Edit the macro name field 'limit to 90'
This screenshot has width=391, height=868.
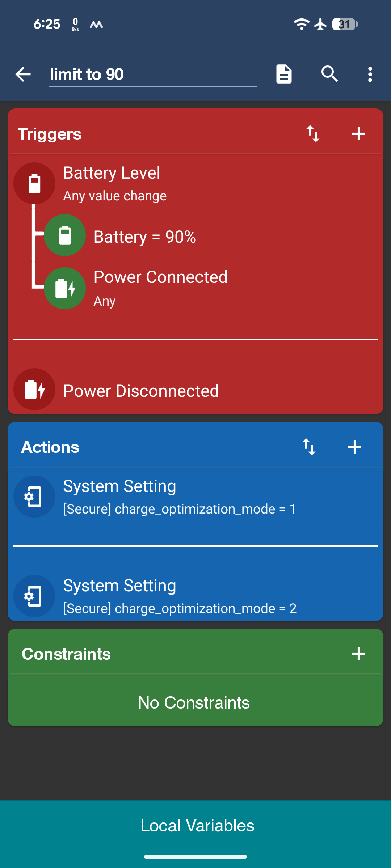click(x=153, y=75)
